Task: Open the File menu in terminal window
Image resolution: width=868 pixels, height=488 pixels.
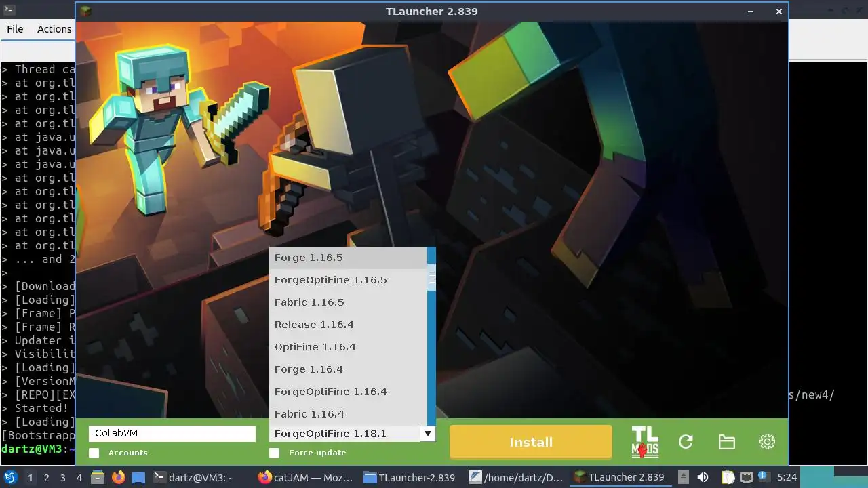Action: tap(15, 28)
